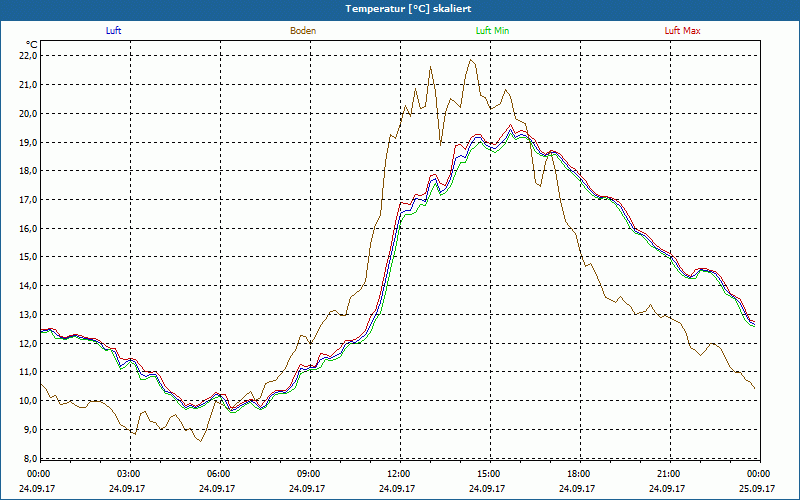The height and width of the screenshot is (500, 800).
Task: Click the 25.09.17 date label
Action: (x=757, y=488)
